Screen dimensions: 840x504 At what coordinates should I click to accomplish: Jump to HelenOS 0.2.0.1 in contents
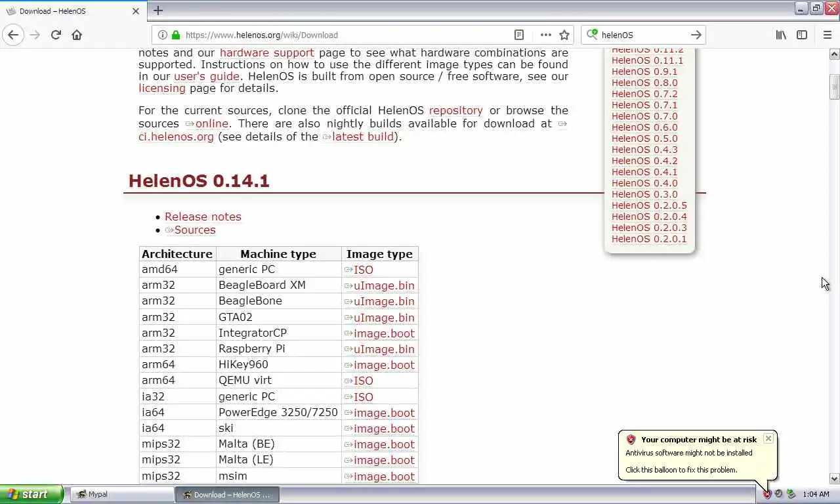tap(649, 239)
